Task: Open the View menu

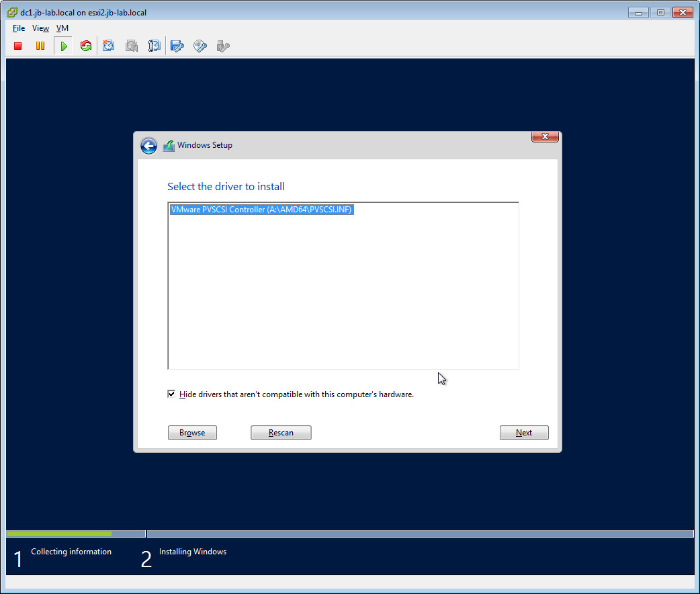Action: coord(40,28)
